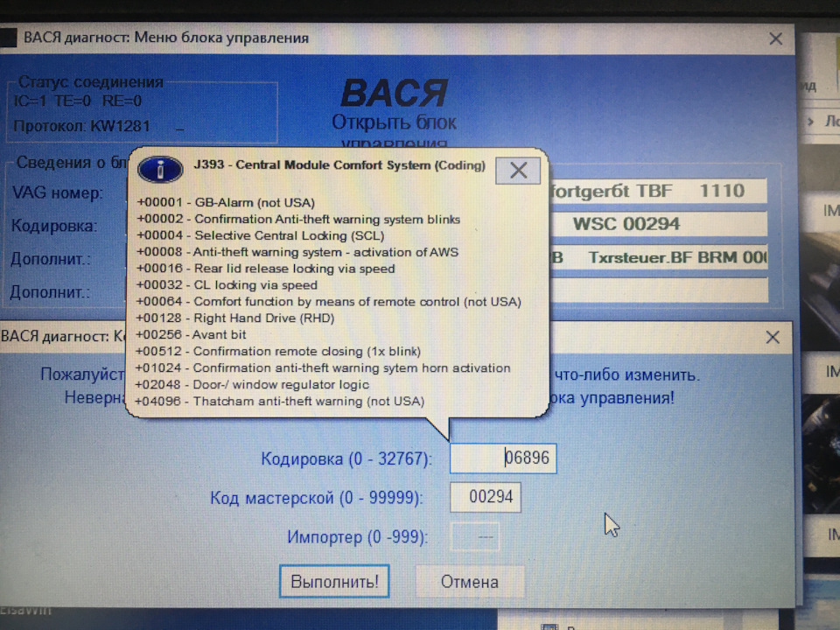Click the disabled Импортер field
The height and width of the screenshot is (630, 840).
[x=475, y=536]
